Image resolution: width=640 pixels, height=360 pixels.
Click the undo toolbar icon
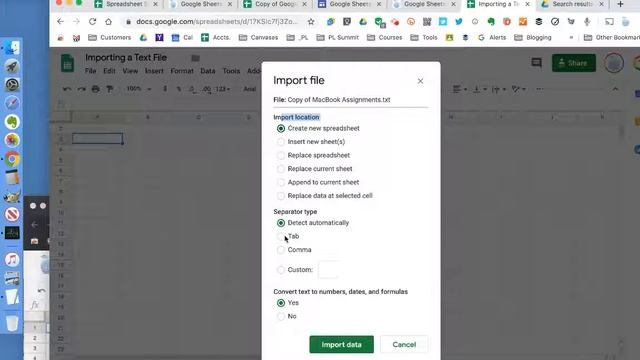tap(67, 89)
